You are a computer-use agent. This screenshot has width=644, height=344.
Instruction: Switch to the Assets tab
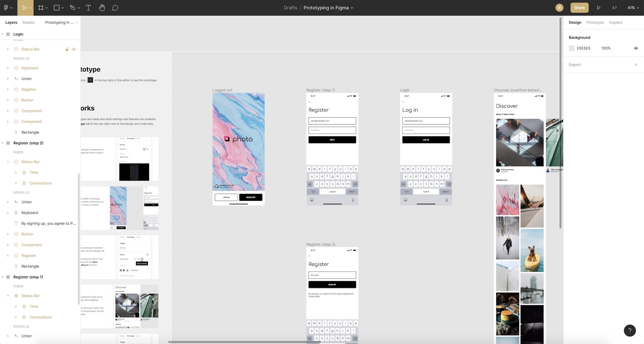point(29,22)
